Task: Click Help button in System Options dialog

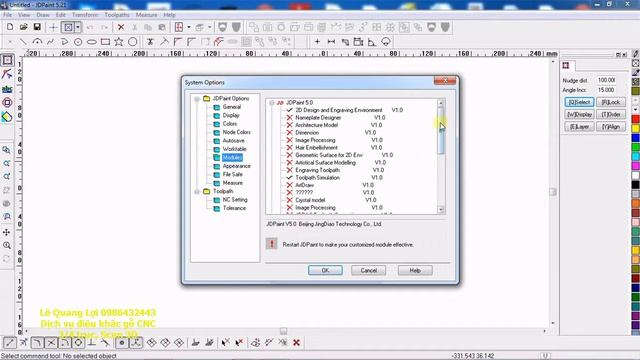Action: 415,270
